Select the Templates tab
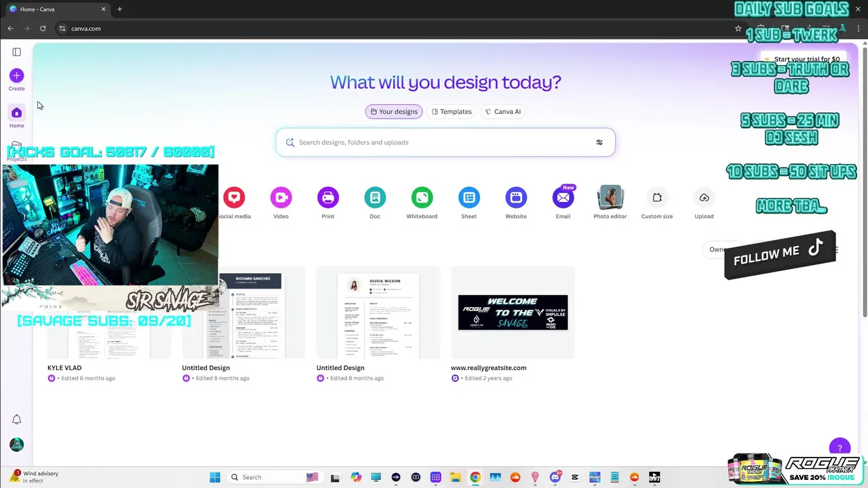 (x=452, y=112)
